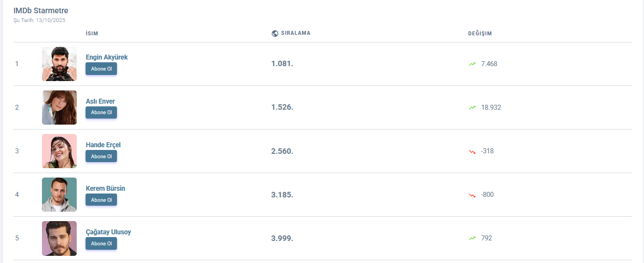This screenshot has height=263, width=644.
Task: Open Çağatay Ulusoy's name link
Action: [109, 232]
